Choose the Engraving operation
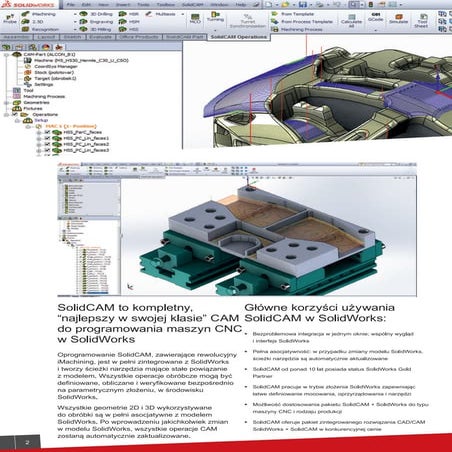 (97, 22)
